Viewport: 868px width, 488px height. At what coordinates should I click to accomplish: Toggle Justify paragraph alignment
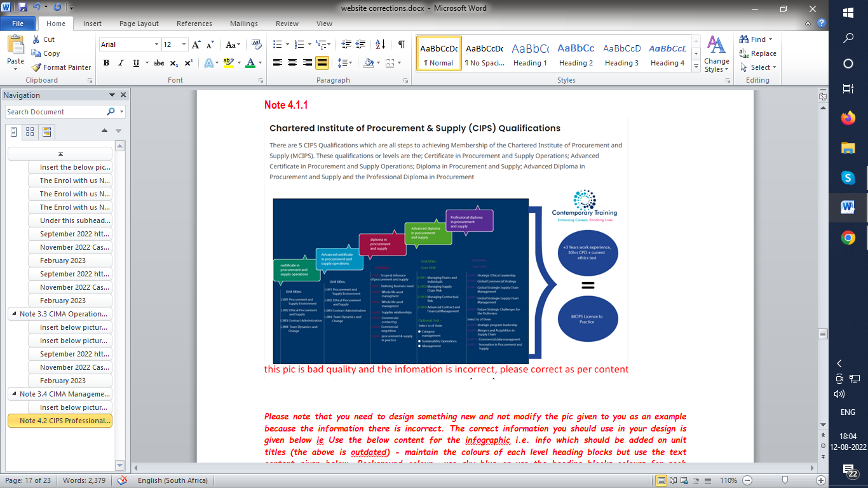point(322,63)
